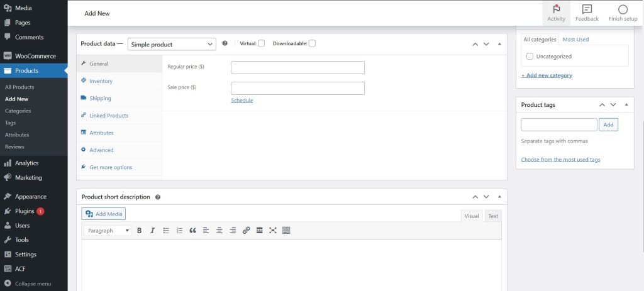
Task: Move Product tags panel down
Action: pos(613,105)
